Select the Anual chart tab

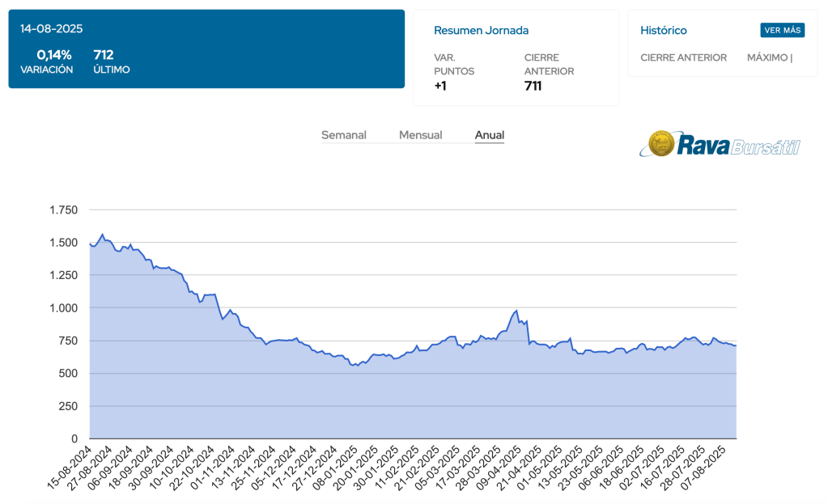pos(489,135)
